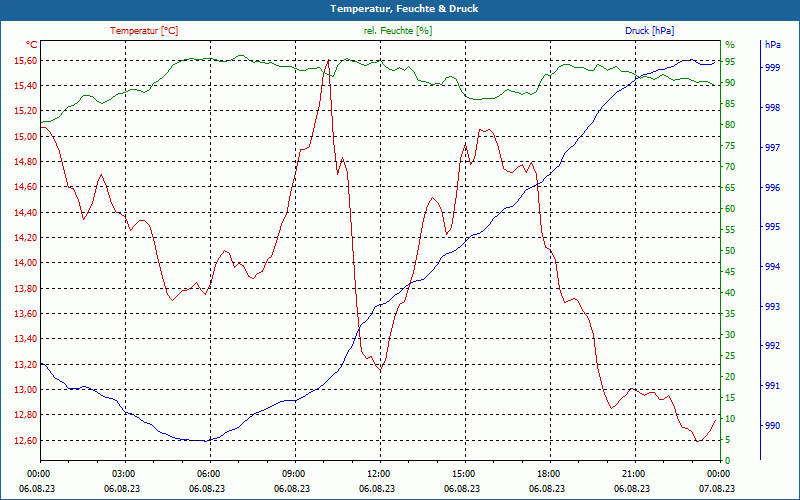Click the 09:00 time axis label
The image size is (800, 500).
293,473
